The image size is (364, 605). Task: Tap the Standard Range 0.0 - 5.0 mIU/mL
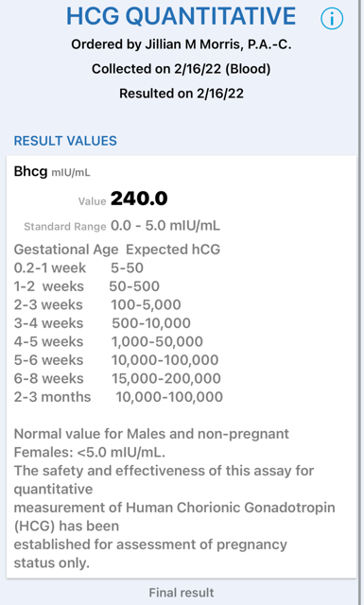click(122, 226)
